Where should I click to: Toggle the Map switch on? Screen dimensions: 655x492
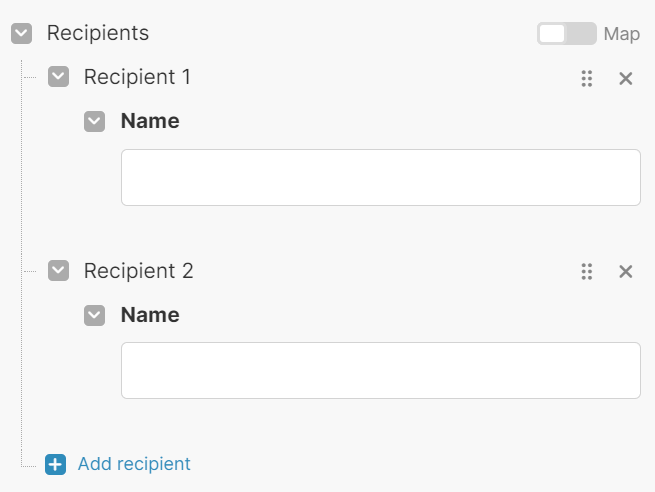pyautogui.click(x=566, y=34)
